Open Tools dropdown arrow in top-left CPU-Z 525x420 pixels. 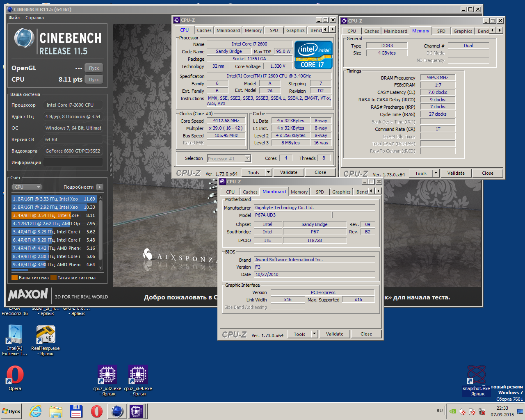pyautogui.click(x=269, y=173)
